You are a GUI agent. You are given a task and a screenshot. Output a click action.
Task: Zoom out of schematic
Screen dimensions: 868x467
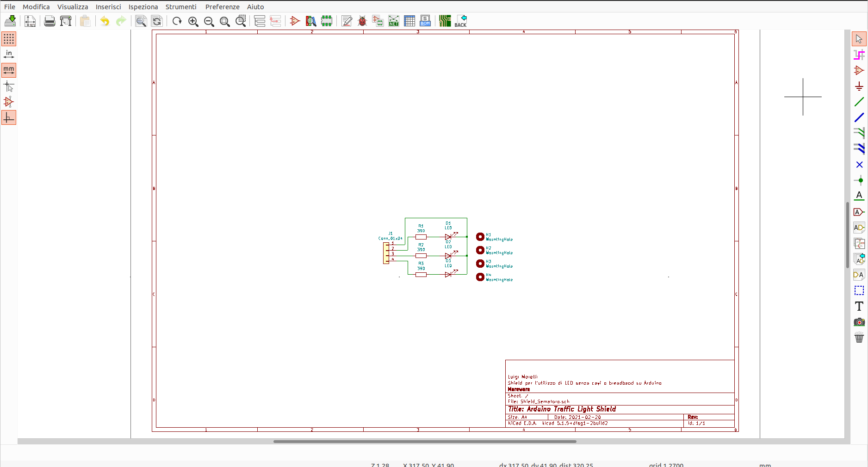209,21
